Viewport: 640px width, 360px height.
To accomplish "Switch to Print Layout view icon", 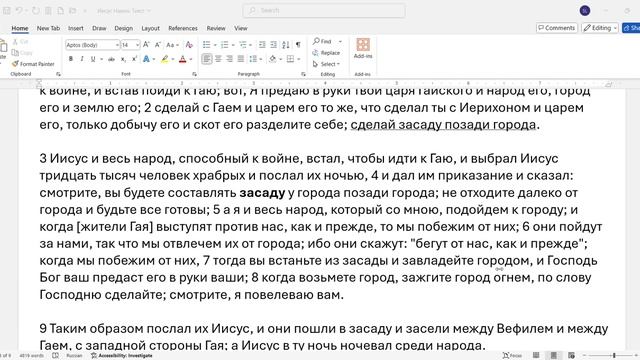I will point(553,356).
